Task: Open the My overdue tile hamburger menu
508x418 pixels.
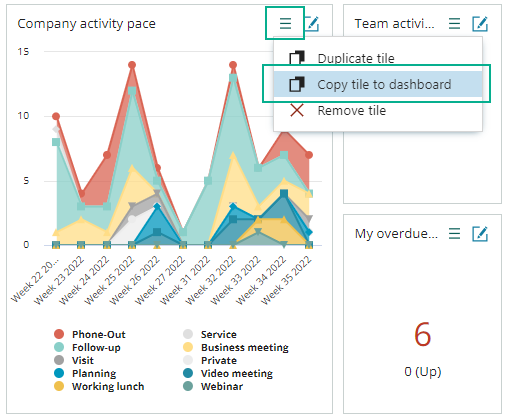Action: (x=454, y=233)
